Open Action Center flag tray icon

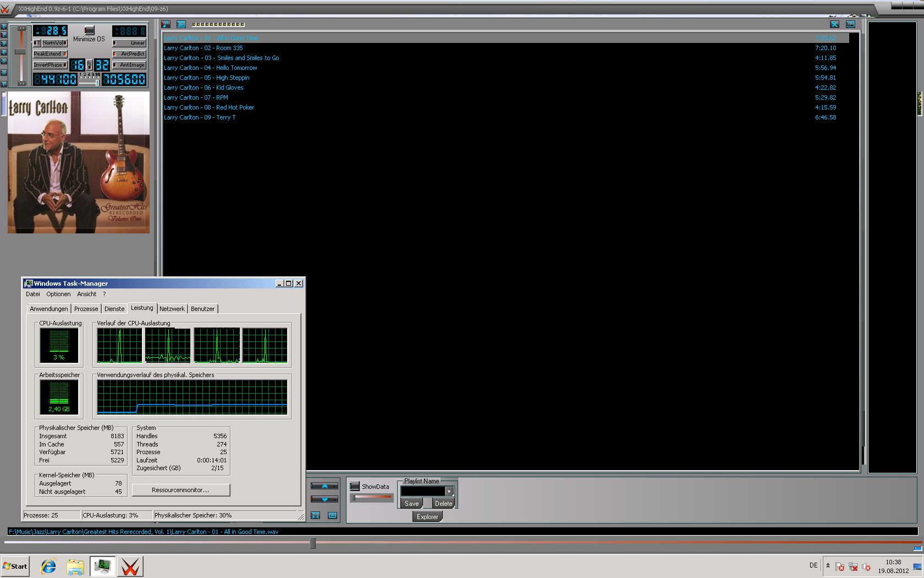(840, 566)
